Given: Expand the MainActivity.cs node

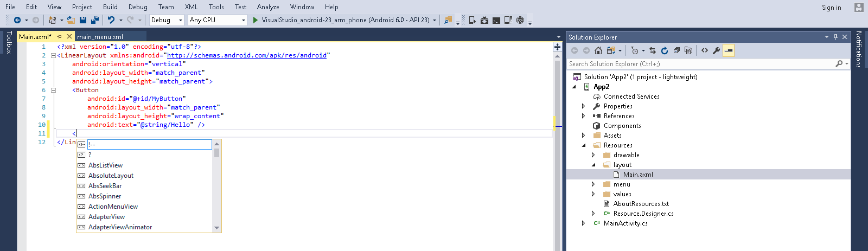Looking at the screenshot, I should [x=584, y=223].
